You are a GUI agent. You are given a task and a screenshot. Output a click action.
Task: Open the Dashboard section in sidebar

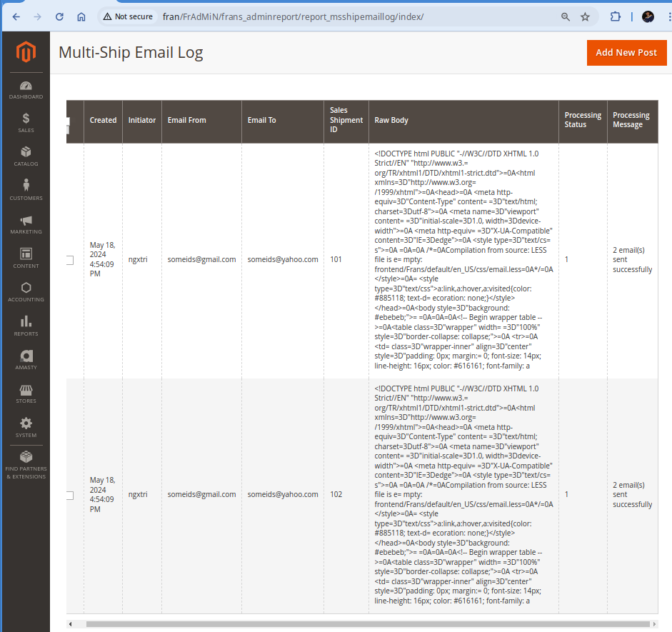26,90
